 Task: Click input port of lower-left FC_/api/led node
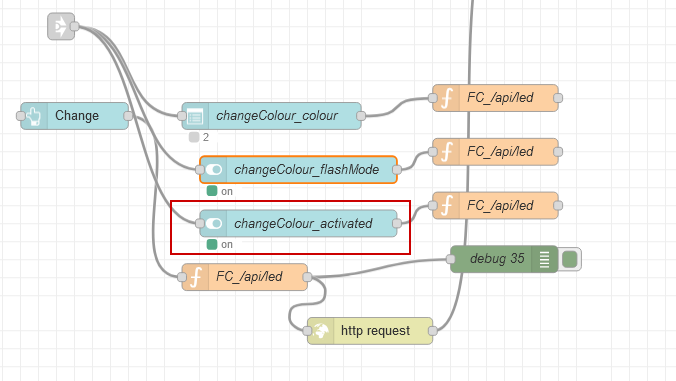point(182,277)
